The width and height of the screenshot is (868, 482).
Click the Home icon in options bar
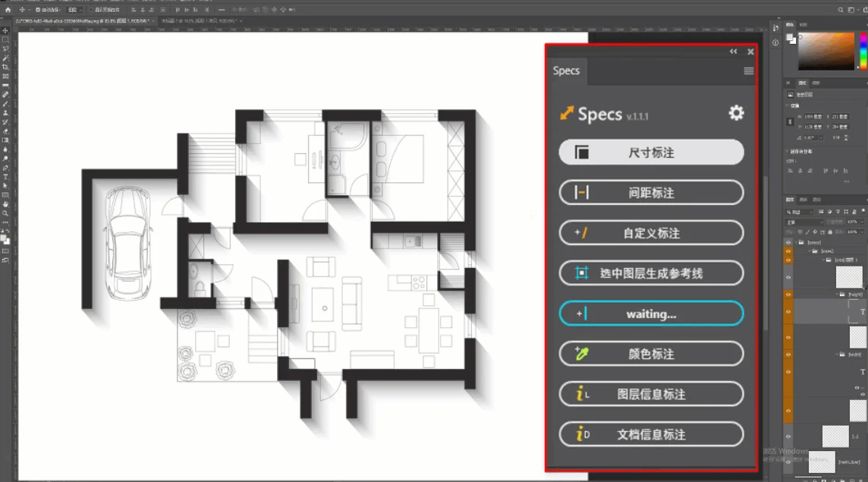tap(8, 9)
